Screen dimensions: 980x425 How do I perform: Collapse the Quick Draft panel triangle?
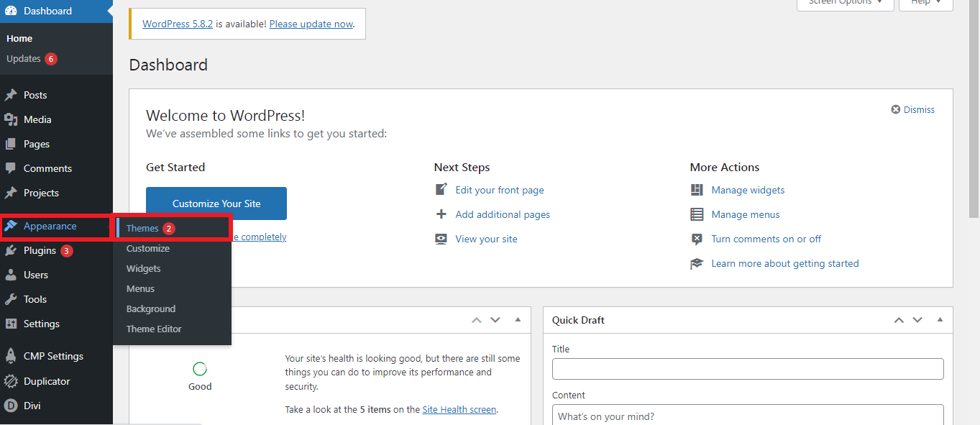pyautogui.click(x=940, y=320)
